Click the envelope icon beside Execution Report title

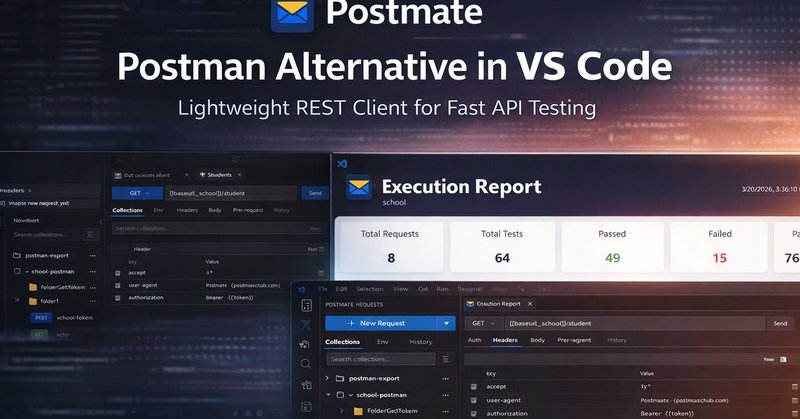coord(359,187)
